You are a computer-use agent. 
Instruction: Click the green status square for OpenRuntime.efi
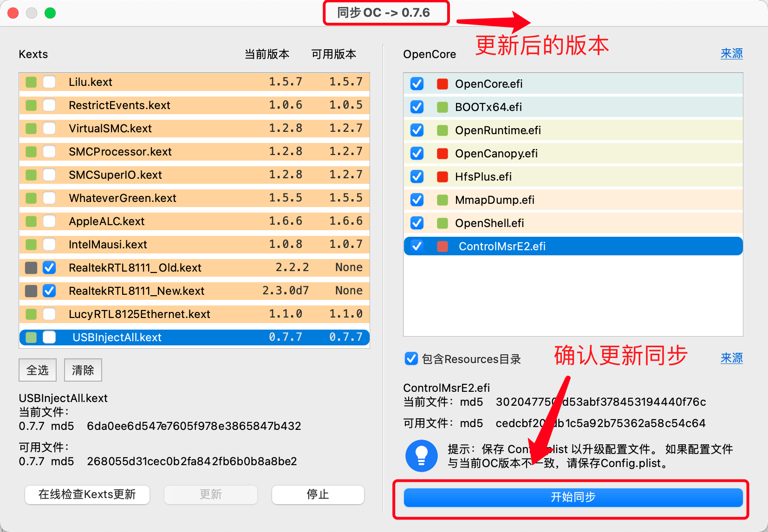(x=443, y=130)
